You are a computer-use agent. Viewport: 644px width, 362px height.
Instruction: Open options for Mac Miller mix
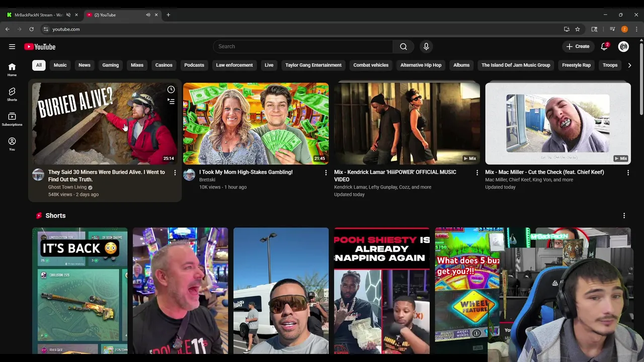628,172
